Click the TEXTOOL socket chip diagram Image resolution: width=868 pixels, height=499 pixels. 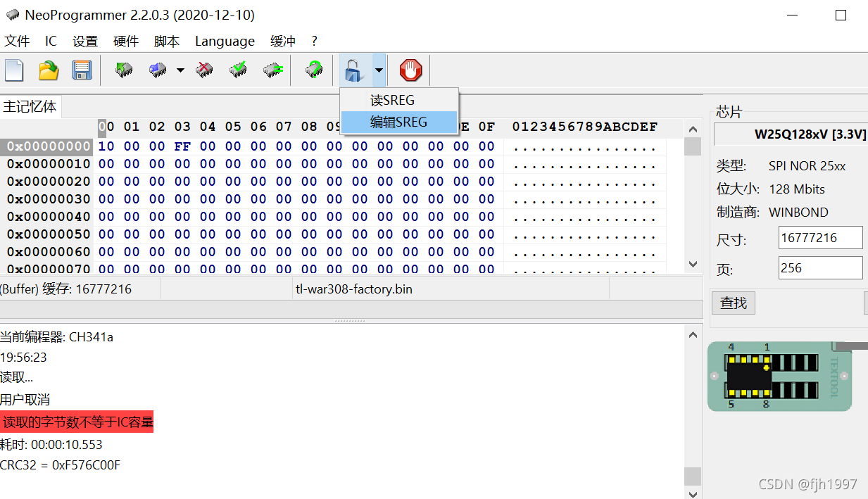(779, 376)
